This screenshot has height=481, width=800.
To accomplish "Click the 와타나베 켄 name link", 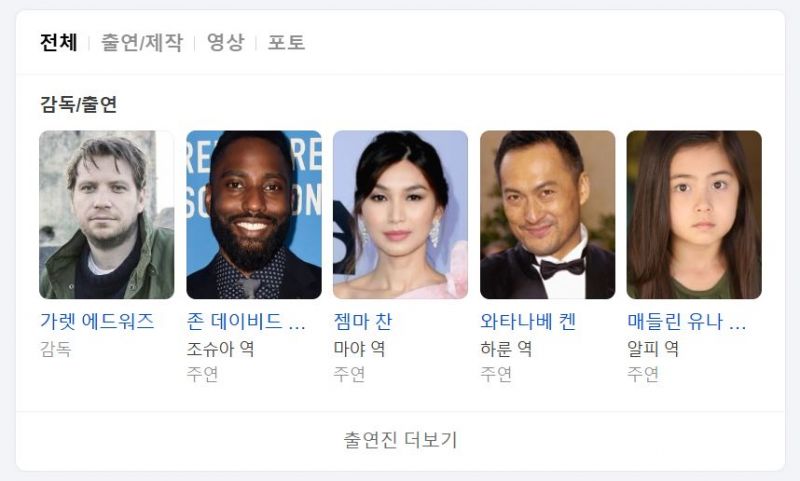I will coord(528,321).
